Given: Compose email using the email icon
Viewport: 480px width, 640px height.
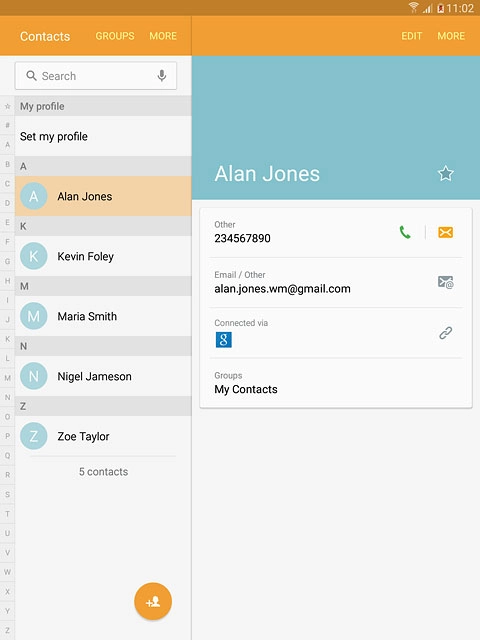Looking at the screenshot, I should click(x=445, y=282).
